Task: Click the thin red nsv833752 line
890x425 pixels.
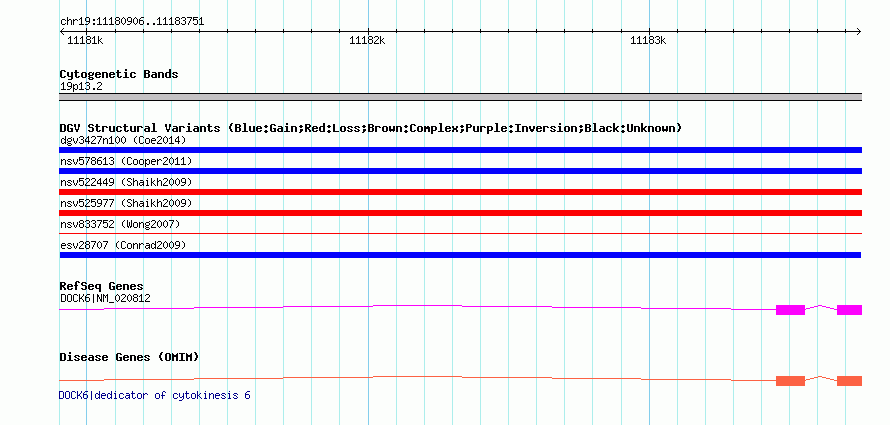Action: [x=461, y=233]
